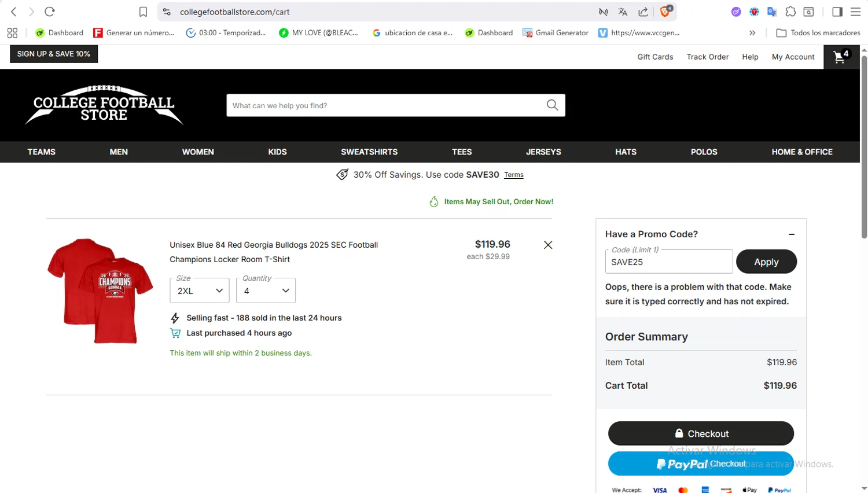Bookmark this page with the bookmark icon
Image resolution: width=868 pixels, height=493 pixels.
[143, 12]
